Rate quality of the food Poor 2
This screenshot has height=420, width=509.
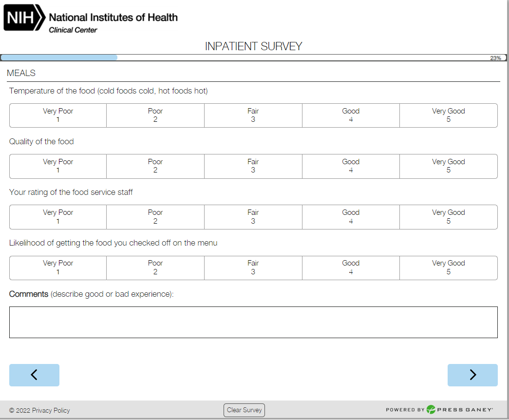coord(155,166)
